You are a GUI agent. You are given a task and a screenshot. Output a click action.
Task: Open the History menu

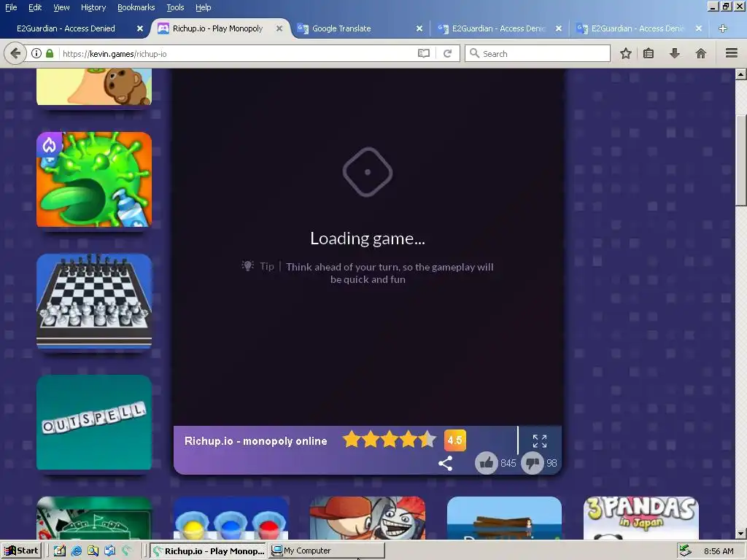[x=93, y=7]
